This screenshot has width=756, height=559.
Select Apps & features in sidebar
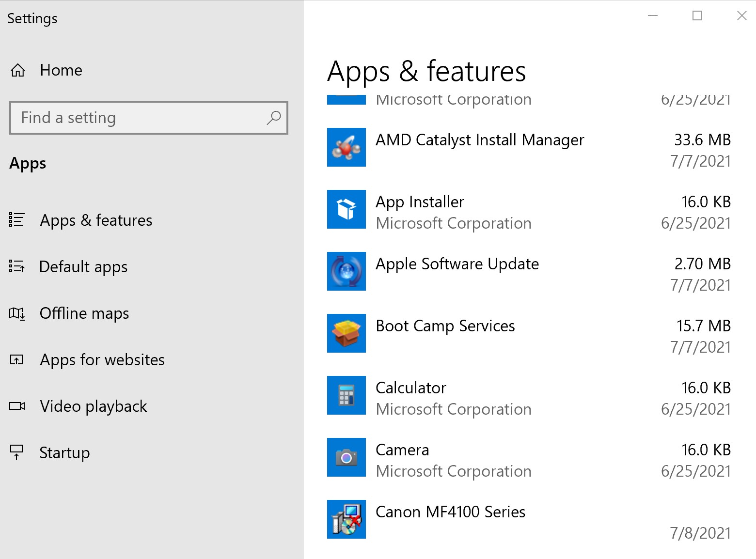(95, 220)
